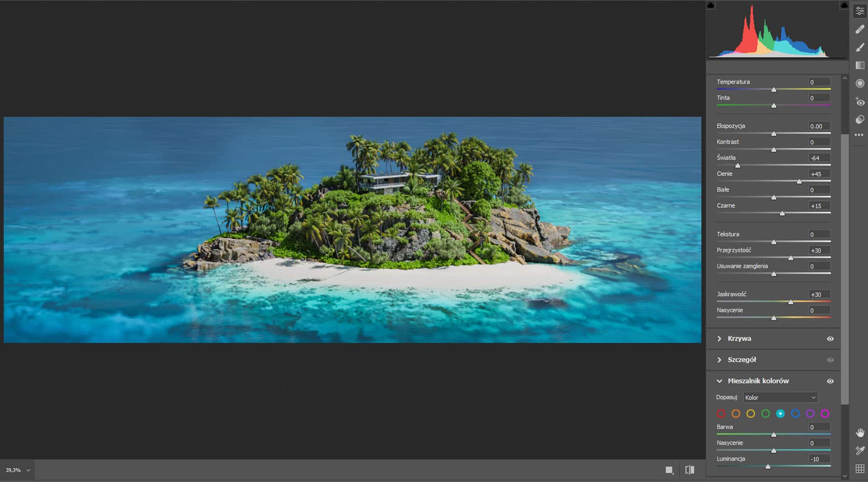Expand the Szczegół section
The width and height of the screenshot is (868, 482).
pyautogui.click(x=719, y=360)
